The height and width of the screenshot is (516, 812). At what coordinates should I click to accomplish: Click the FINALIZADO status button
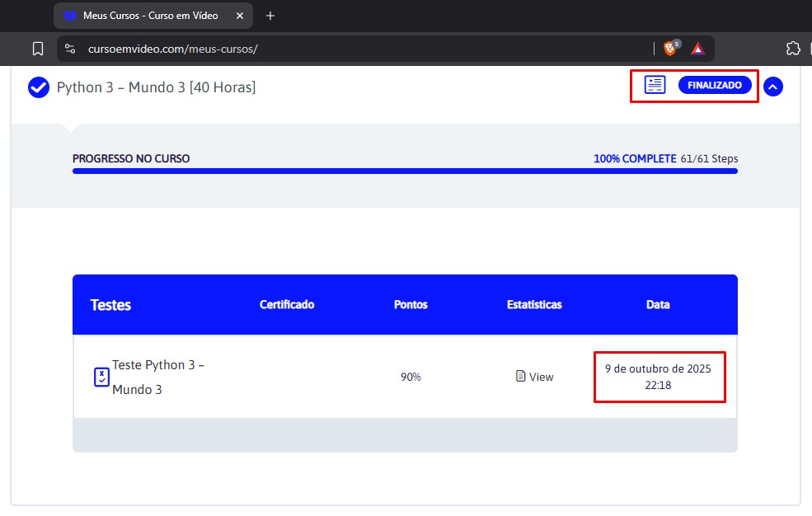tap(715, 86)
